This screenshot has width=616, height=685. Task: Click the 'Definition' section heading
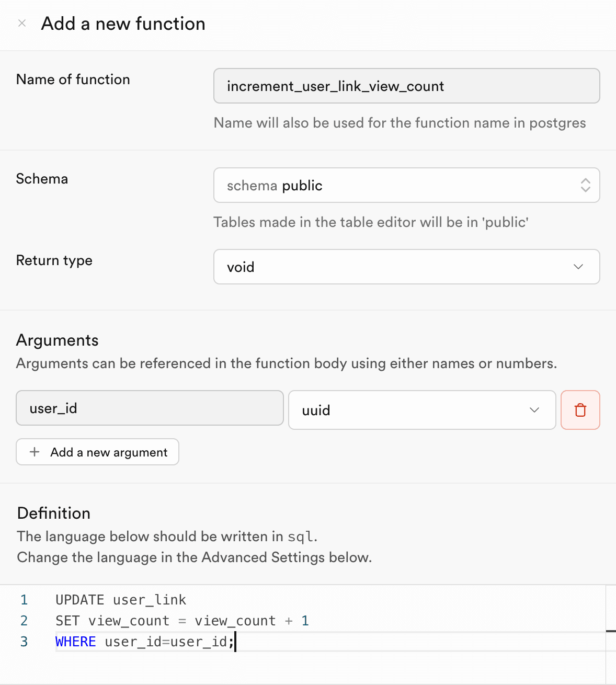[x=54, y=513]
